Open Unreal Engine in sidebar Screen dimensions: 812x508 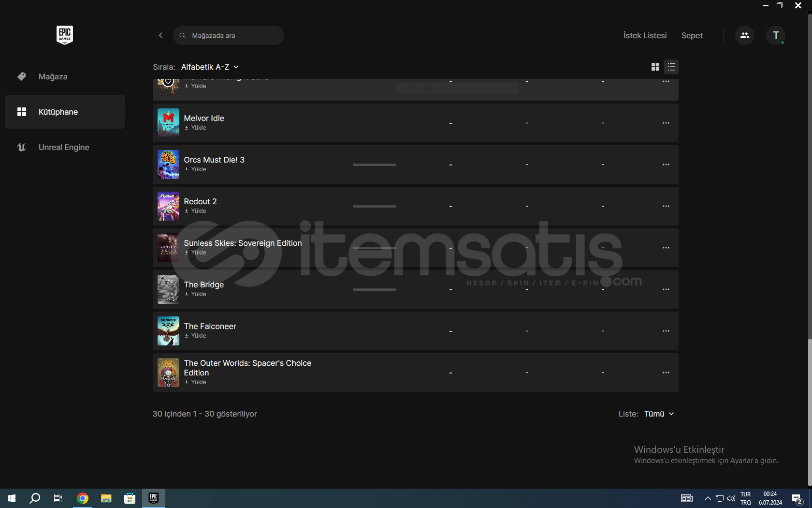(65, 147)
